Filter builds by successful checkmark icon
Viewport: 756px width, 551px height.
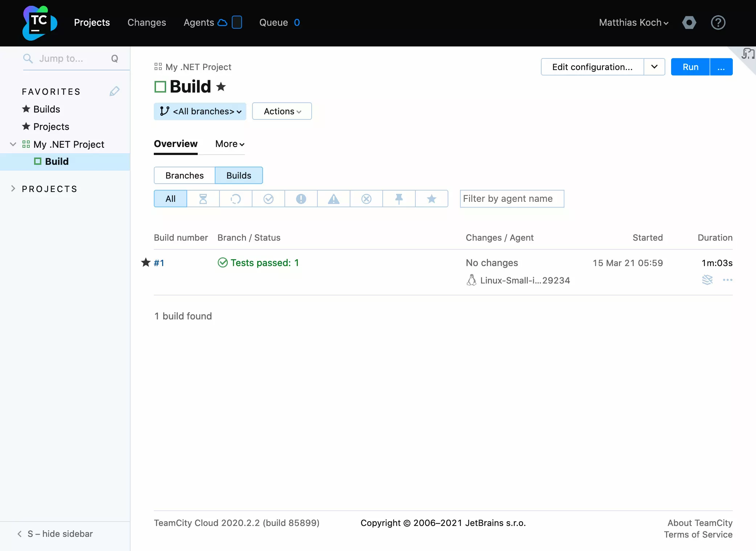click(x=268, y=199)
